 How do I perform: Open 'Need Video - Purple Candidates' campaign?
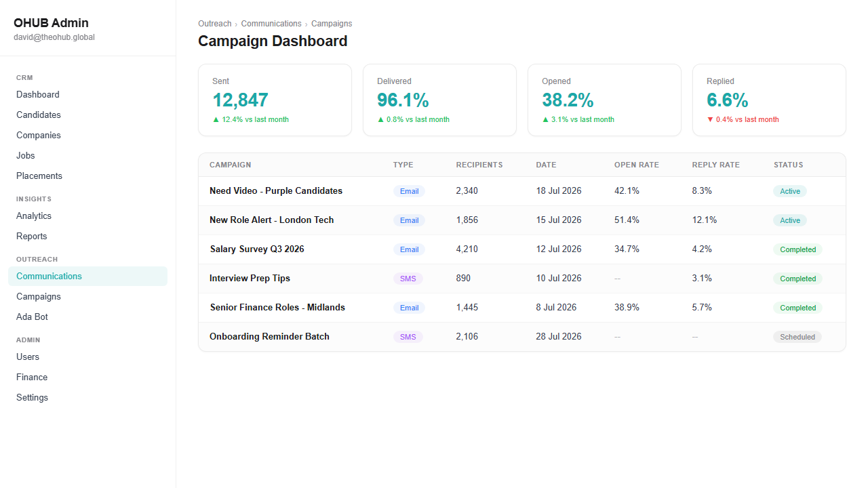pyautogui.click(x=276, y=191)
